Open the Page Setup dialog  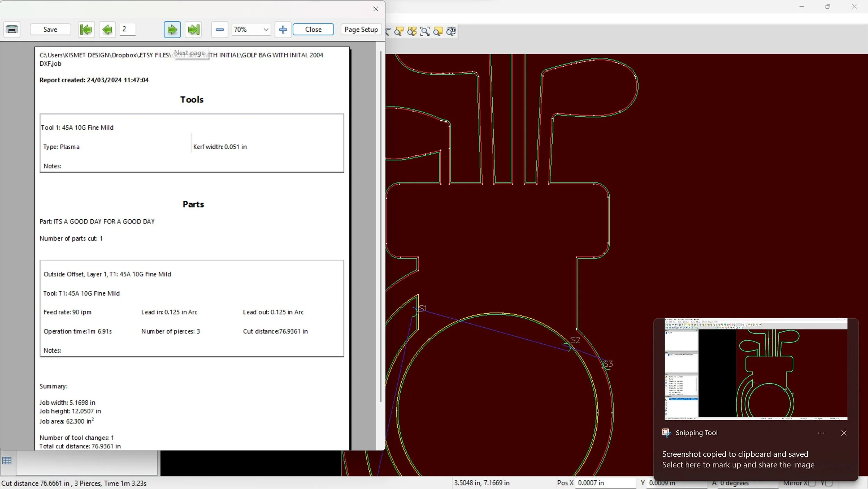click(x=361, y=30)
